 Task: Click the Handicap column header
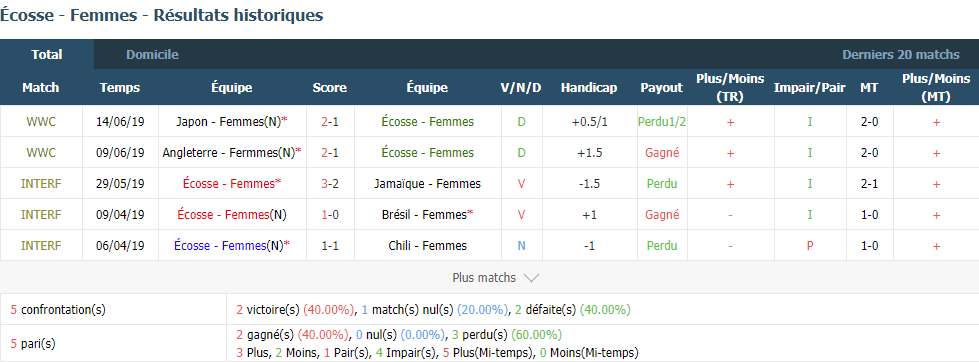click(589, 87)
